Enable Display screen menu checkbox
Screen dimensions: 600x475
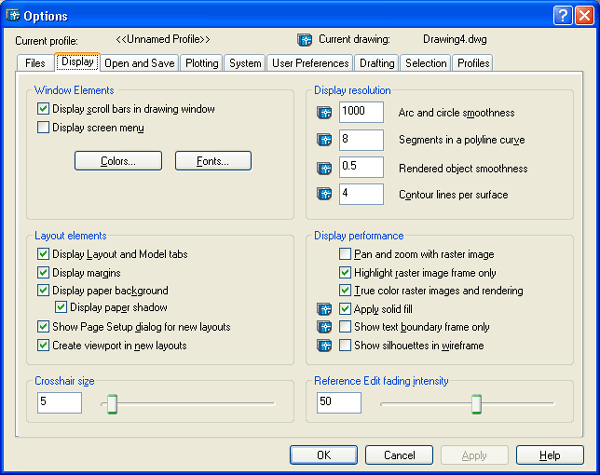tap(43, 128)
